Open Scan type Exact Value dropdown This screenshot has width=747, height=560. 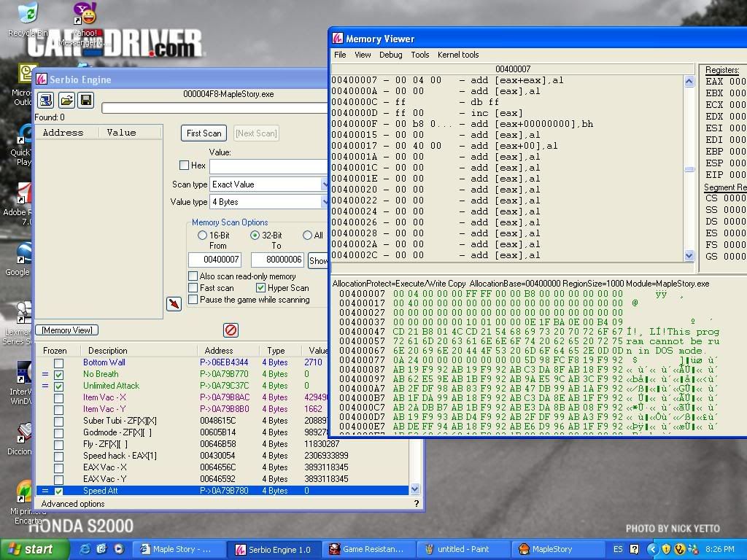[x=269, y=184]
